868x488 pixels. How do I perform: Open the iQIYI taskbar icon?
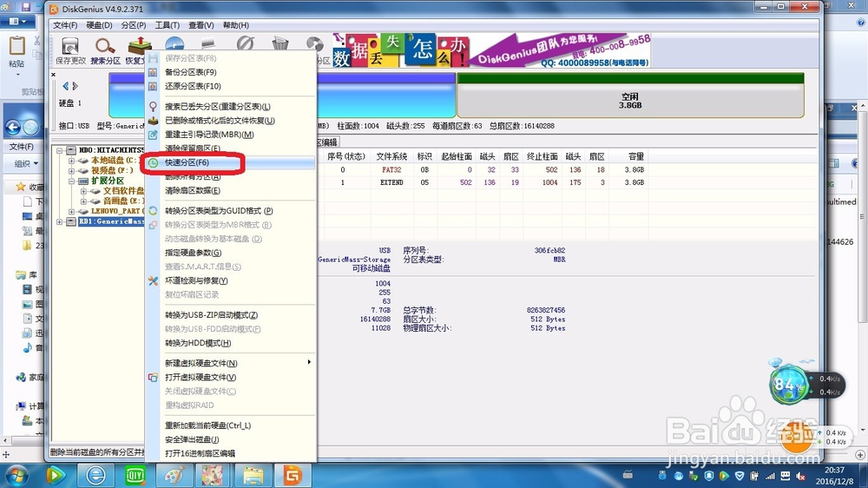pyautogui.click(x=135, y=475)
